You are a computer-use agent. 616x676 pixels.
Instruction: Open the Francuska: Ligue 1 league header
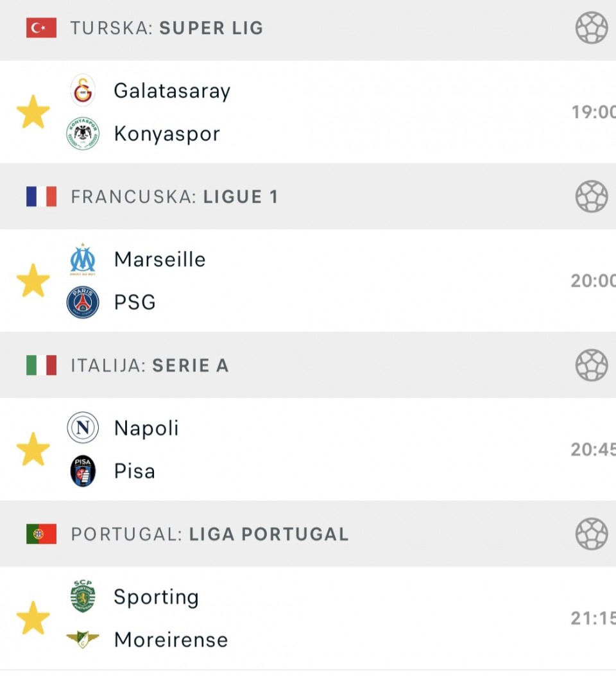click(175, 196)
